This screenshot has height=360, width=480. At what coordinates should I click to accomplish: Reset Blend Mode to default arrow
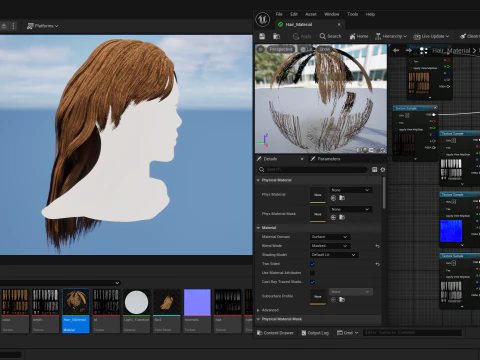coord(377,246)
